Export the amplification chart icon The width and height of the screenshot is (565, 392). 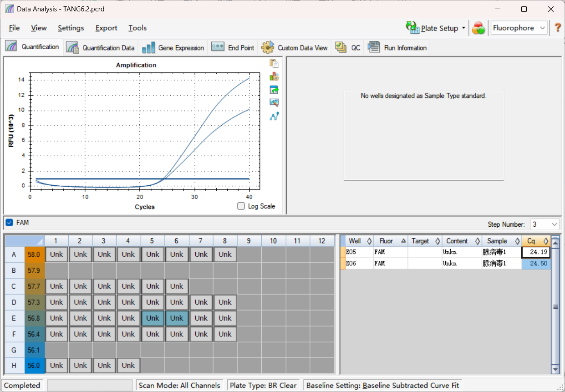[274, 90]
